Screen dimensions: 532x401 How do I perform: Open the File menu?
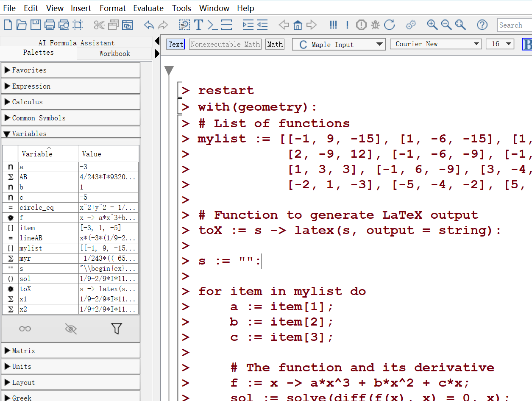pyautogui.click(x=9, y=8)
